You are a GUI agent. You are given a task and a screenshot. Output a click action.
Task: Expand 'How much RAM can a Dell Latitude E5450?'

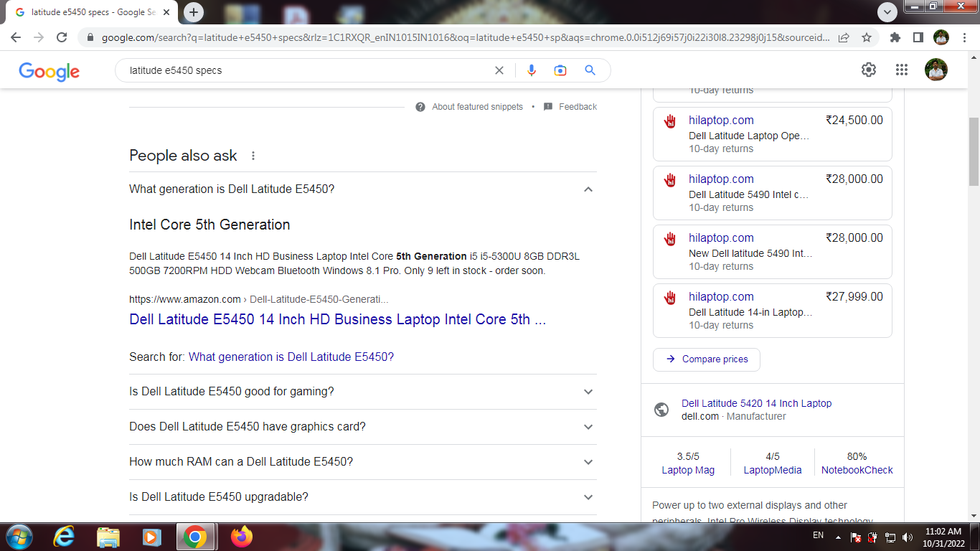pyautogui.click(x=363, y=462)
